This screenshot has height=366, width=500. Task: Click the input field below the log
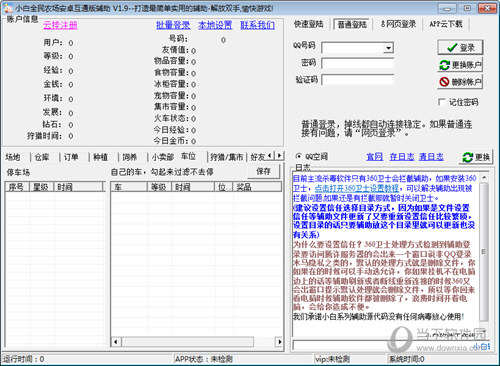[392, 345]
